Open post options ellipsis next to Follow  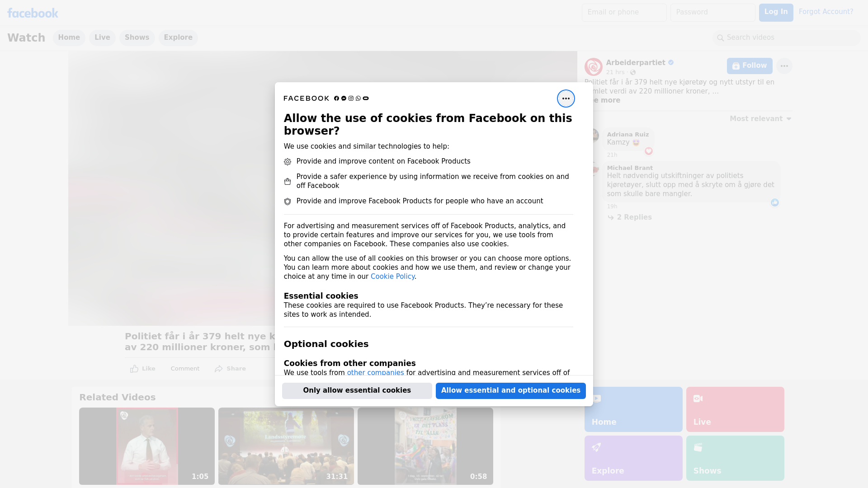click(x=784, y=66)
